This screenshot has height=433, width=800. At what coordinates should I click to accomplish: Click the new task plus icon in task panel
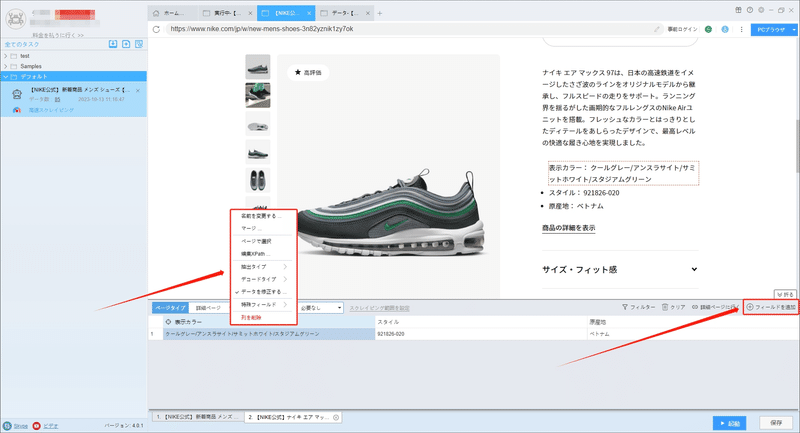click(x=126, y=44)
